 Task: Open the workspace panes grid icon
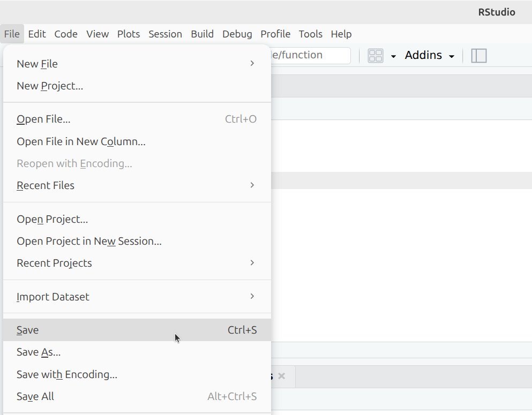click(375, 56)
